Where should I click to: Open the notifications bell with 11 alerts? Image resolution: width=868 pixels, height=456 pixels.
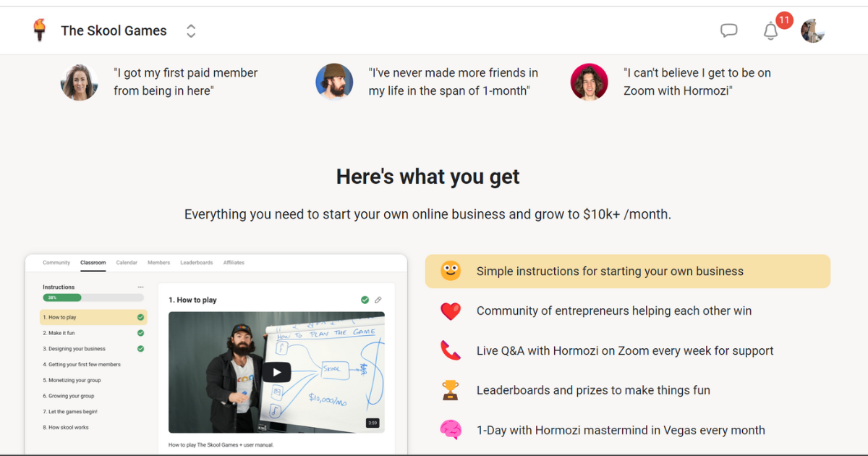pos(771,31)
